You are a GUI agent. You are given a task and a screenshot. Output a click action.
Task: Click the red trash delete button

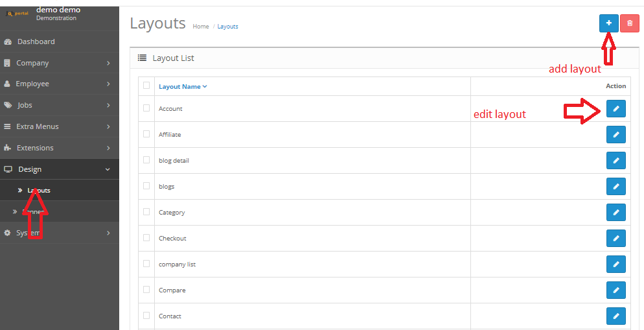(x=629, y=23)
